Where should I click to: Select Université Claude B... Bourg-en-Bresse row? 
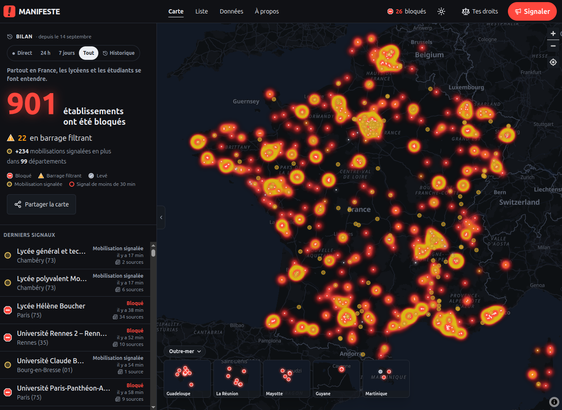pyautogui.click(x=75, y=365)
